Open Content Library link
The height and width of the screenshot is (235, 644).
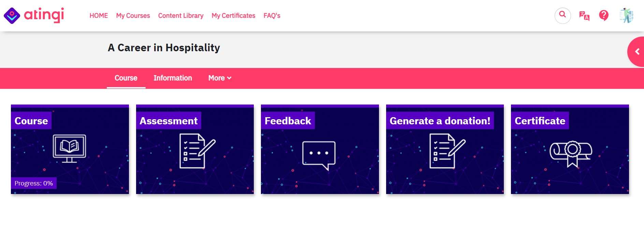click(x=181, y=16)
